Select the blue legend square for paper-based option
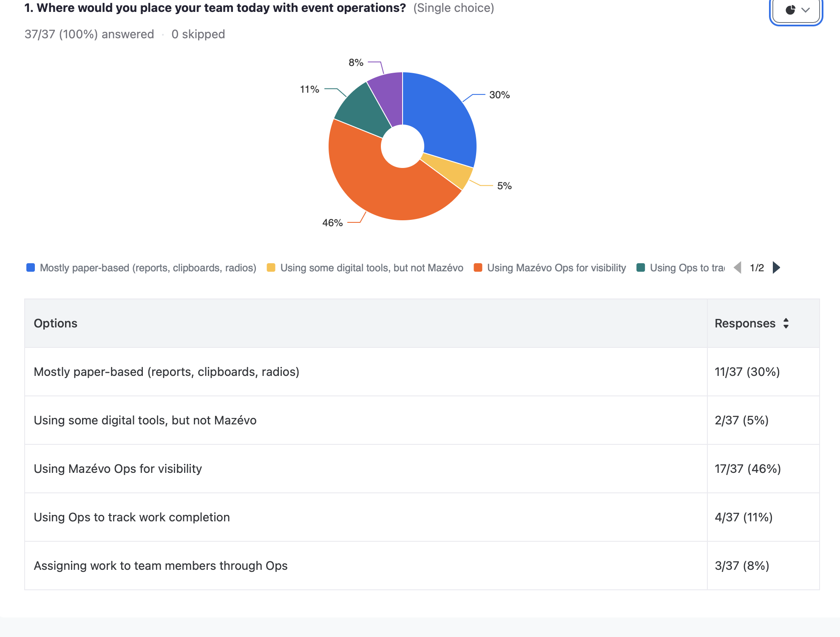Screen dimensions: 840x637 click(x=30, y=267)
